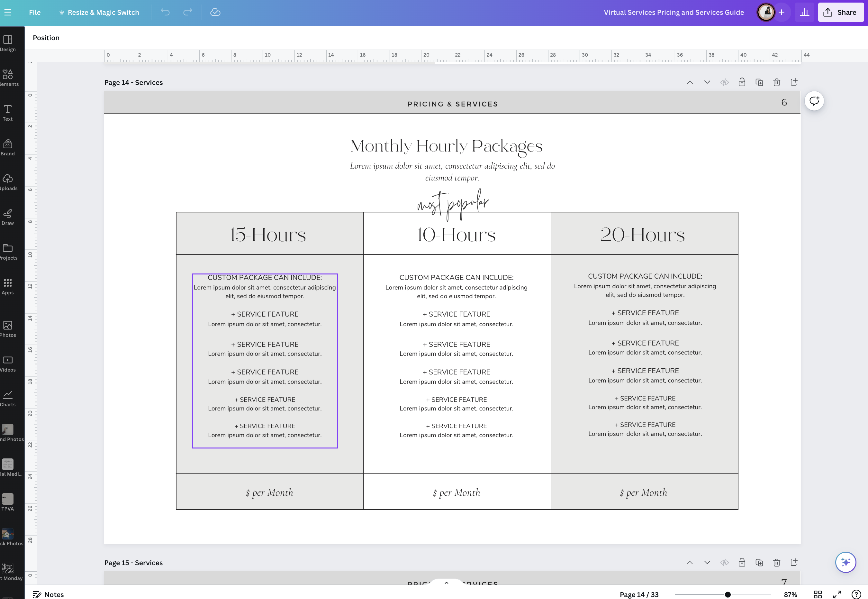This screenshot has height=599, width=868.
Task: Lock Page 15
Action: coord(742,563)
